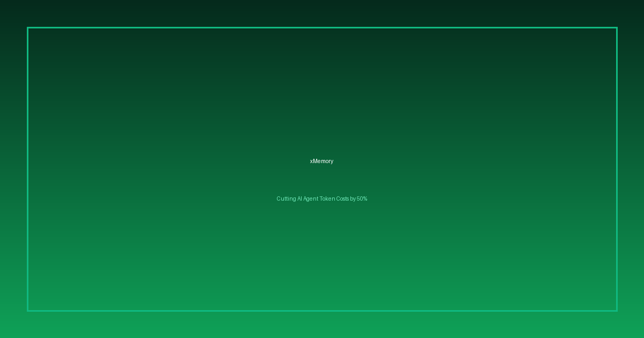Image resolution: width=644 pixels, height=338 pixels.
Task: Click the right edge of the frame border
Action: point(617,169)
